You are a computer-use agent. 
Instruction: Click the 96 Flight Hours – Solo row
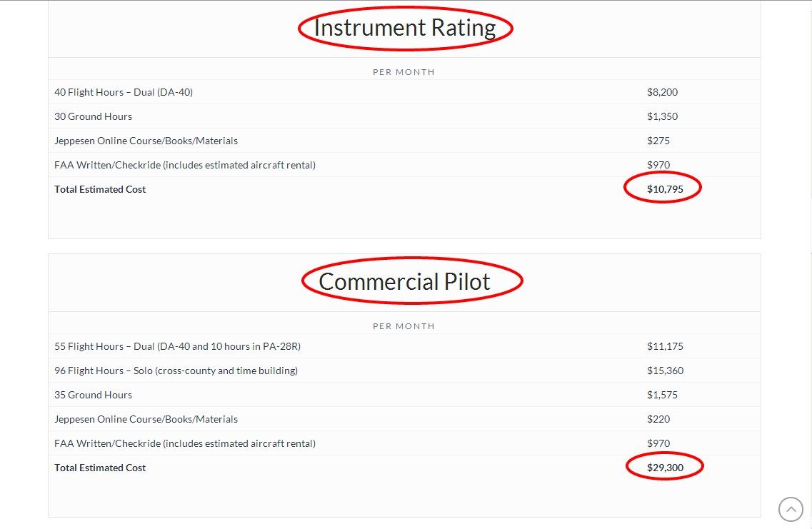tap(176, 371)
